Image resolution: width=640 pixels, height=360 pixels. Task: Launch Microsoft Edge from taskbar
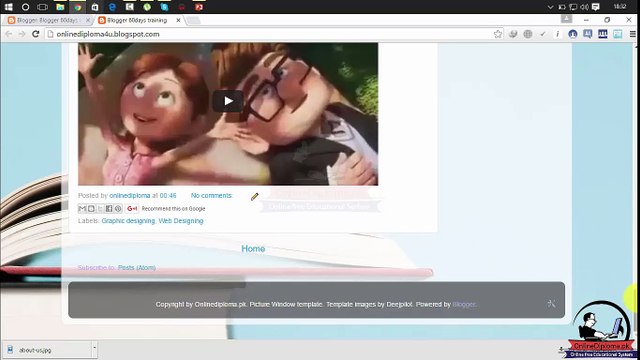[112, 7]
